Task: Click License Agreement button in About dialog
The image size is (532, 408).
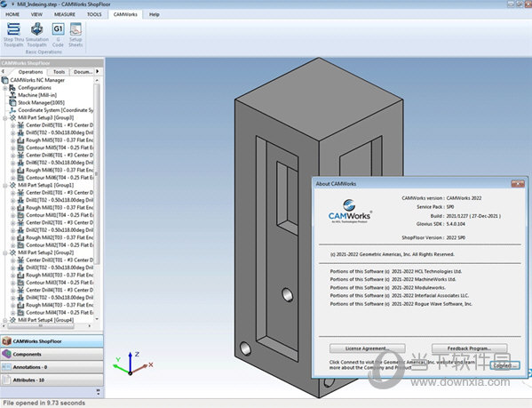Action: click(368, 348)
